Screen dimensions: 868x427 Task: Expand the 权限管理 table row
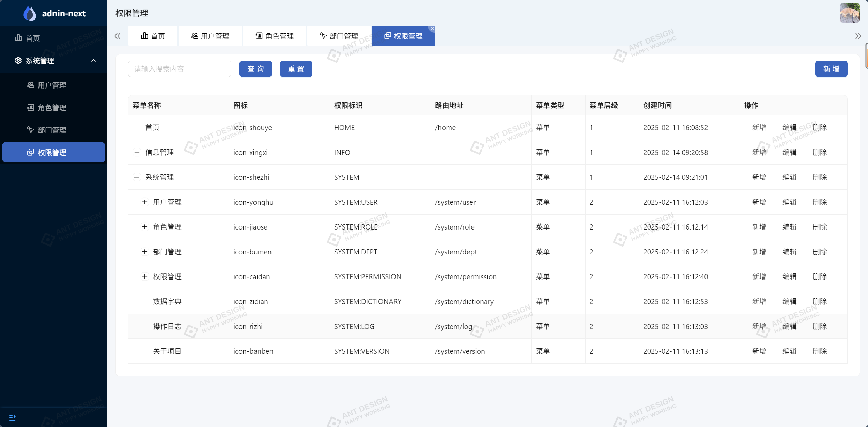[144, 276]
